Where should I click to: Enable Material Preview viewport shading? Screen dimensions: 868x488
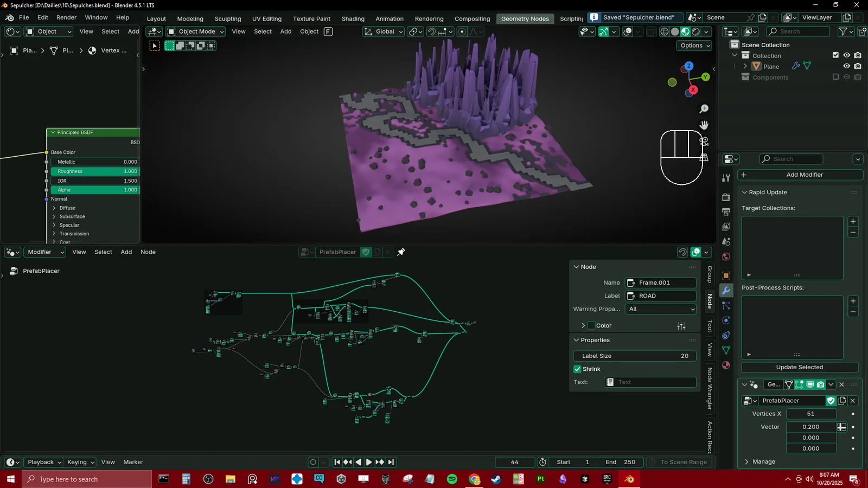685,31
